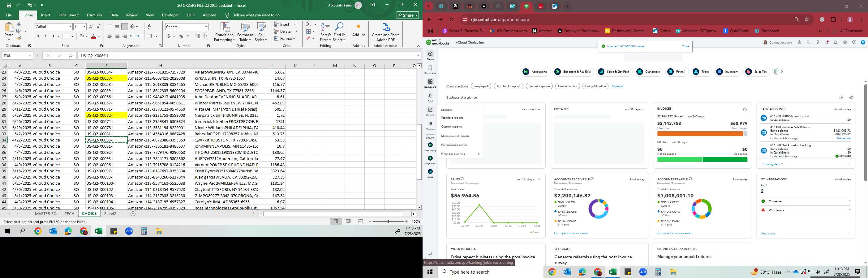
Task: Open Standard reports in QuickBooks Reports flyout
Action: click(x=452, y=118)
